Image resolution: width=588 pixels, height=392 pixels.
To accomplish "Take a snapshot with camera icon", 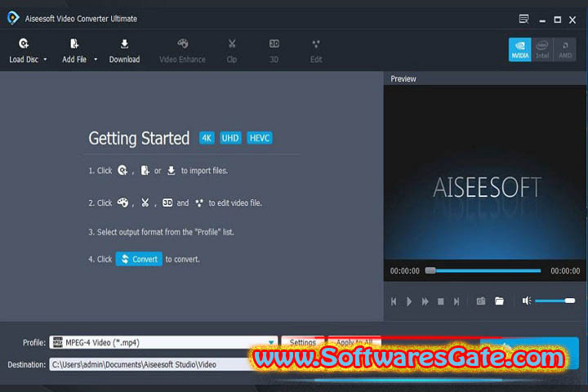I will pos(481,301).
